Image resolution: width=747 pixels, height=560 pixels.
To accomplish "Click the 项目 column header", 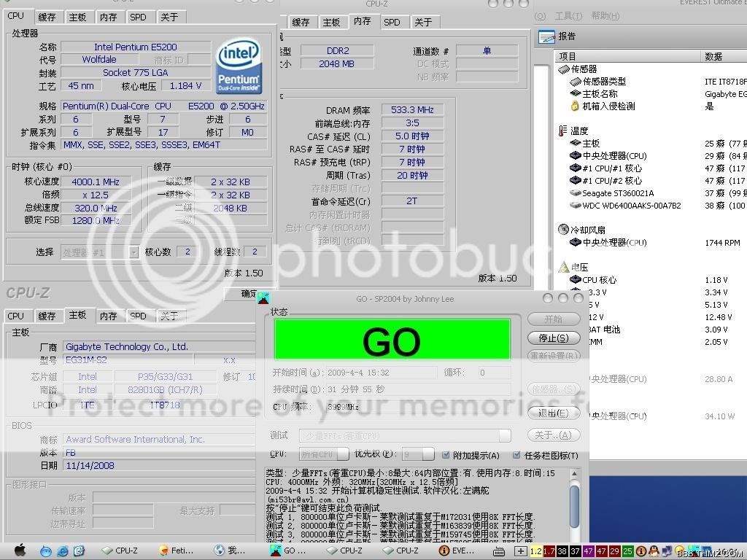I will click(x=629, y=56).
